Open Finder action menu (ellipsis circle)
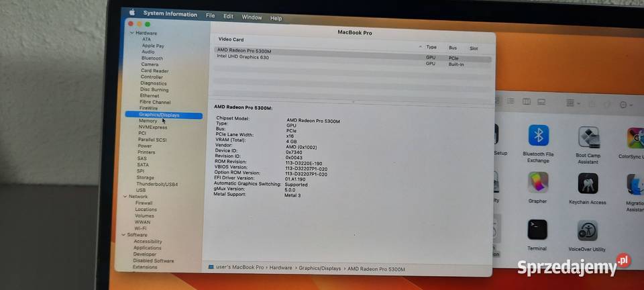The image size is (644, 290). click(x=625, y=105)
